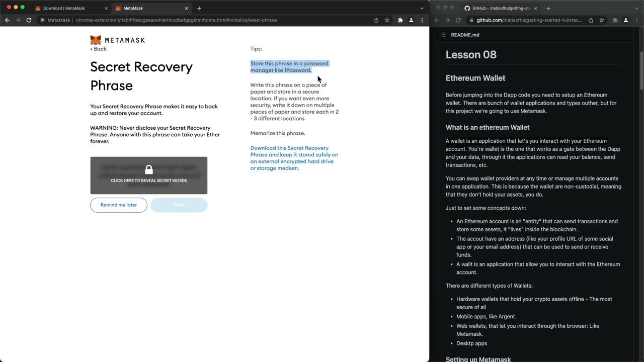Click the Remind me later button
Viewport: 644px width, 362px height.
(x=118, y=205)
